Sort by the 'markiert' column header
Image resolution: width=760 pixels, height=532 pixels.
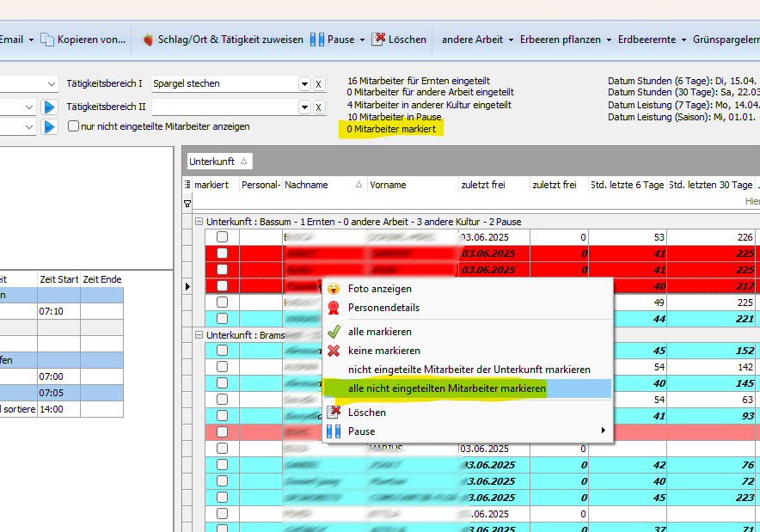(x=216, y=185)
